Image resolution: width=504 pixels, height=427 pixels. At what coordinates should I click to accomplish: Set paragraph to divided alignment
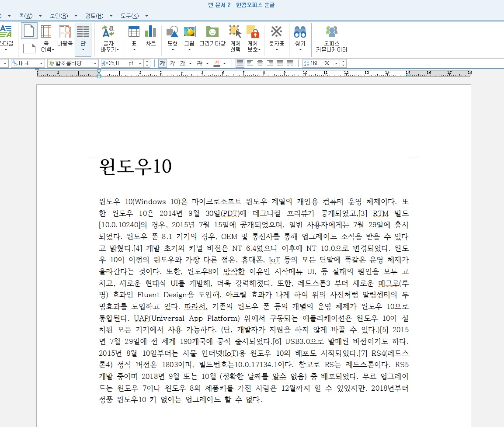click(x=290, y=63)
